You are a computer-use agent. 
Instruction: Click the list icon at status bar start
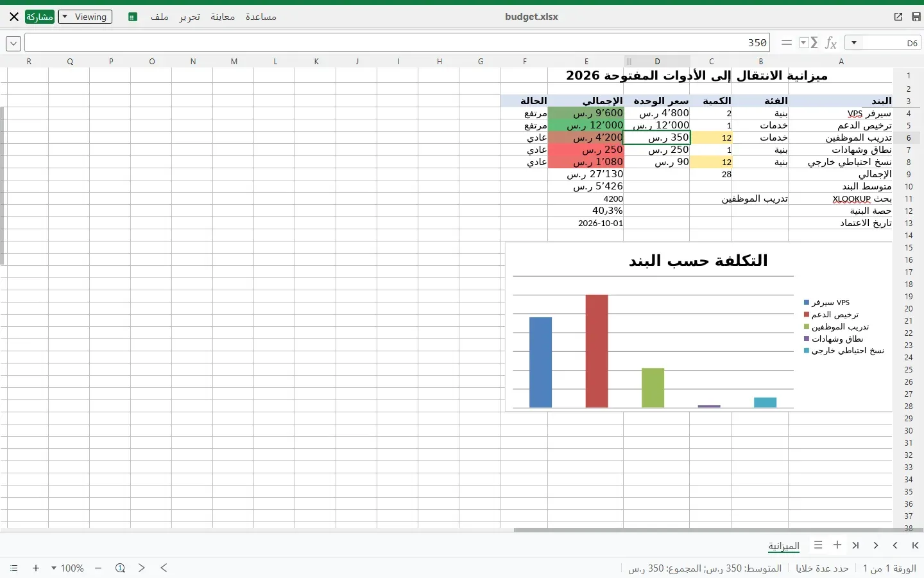click(x=14, y=568)
